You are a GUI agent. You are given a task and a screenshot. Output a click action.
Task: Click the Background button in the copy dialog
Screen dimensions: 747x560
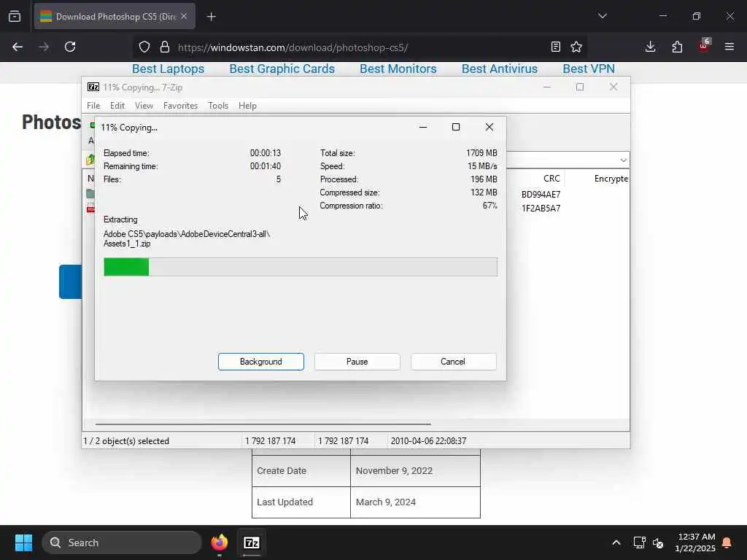point(260,362)
